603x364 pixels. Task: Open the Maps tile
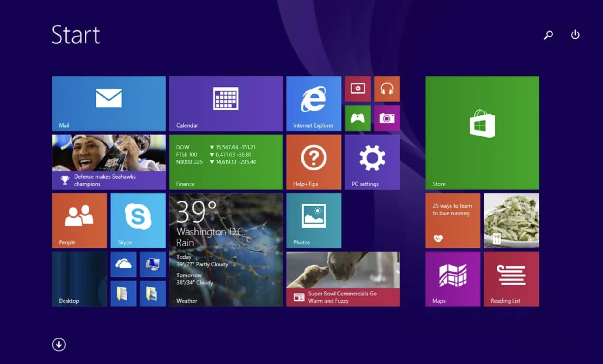pos(453,279)
